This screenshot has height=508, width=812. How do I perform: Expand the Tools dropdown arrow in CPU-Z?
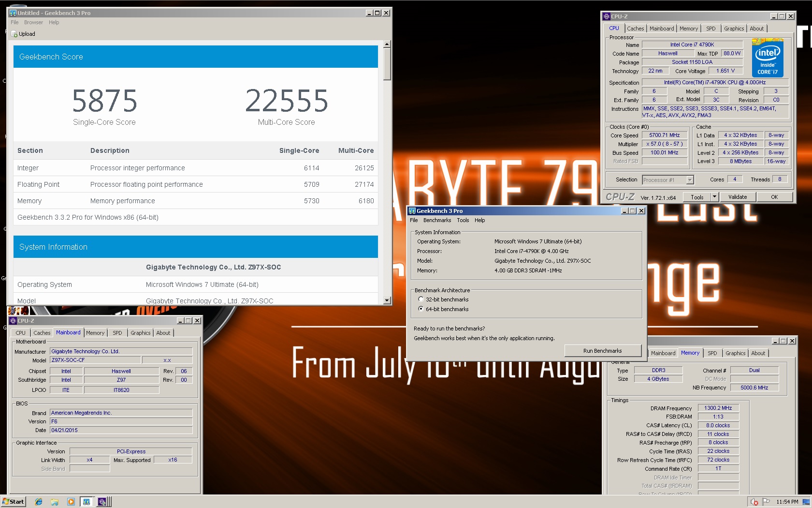pos(714,197)
